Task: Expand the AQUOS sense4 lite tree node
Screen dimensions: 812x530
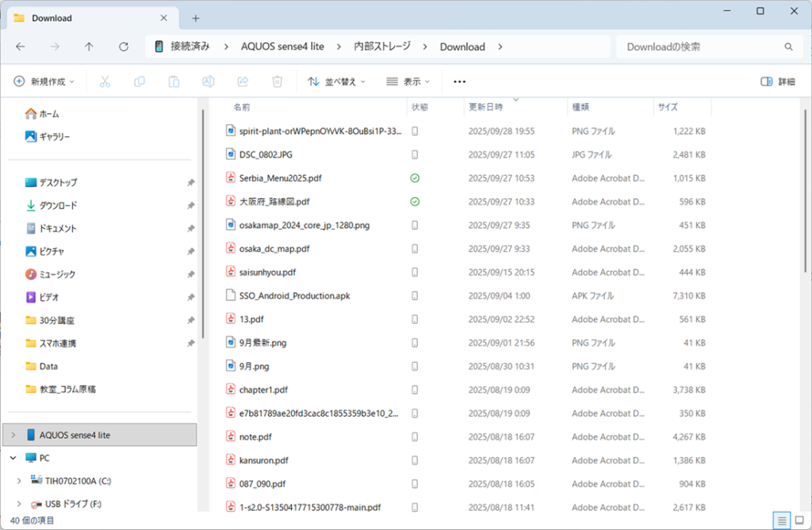Action: click(x=13, y=435)
